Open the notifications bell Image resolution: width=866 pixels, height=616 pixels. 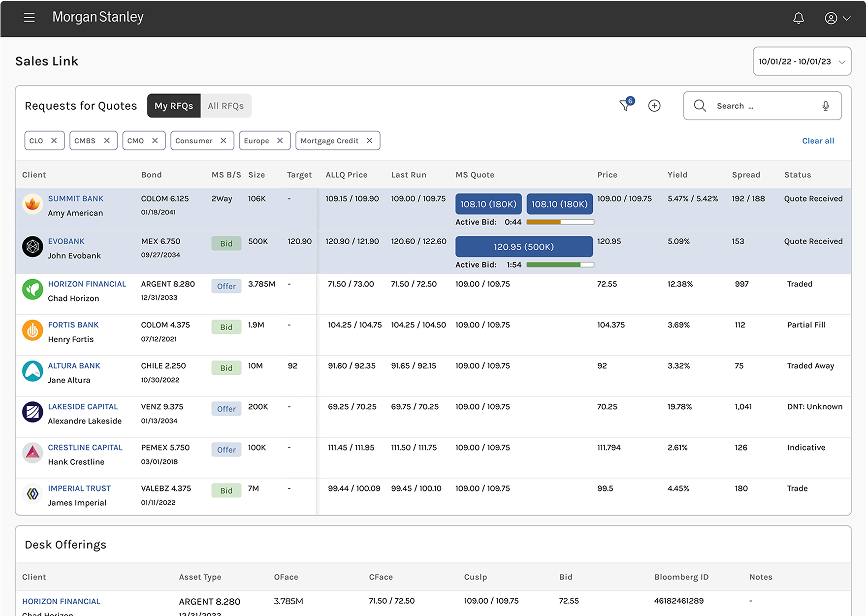point(798,18)
